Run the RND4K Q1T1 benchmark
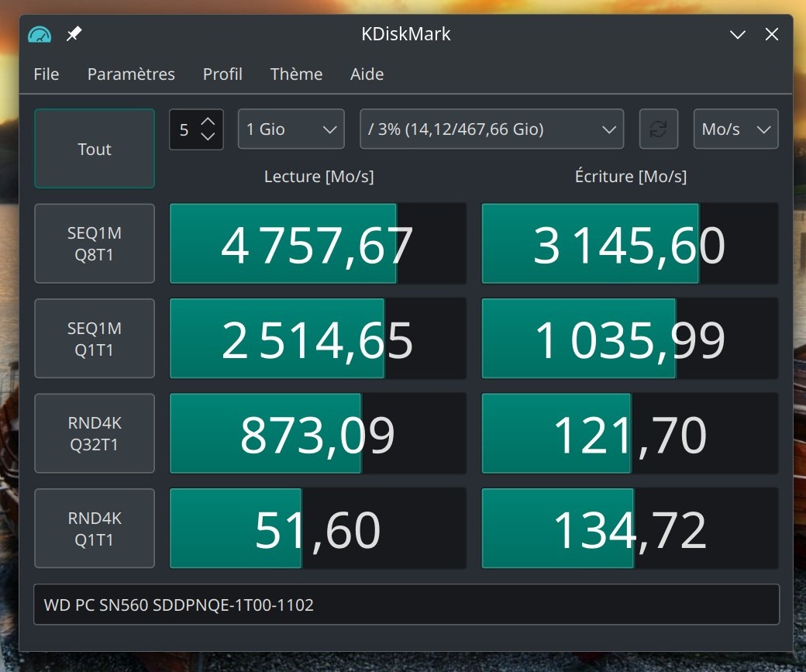 coord(94,528)
